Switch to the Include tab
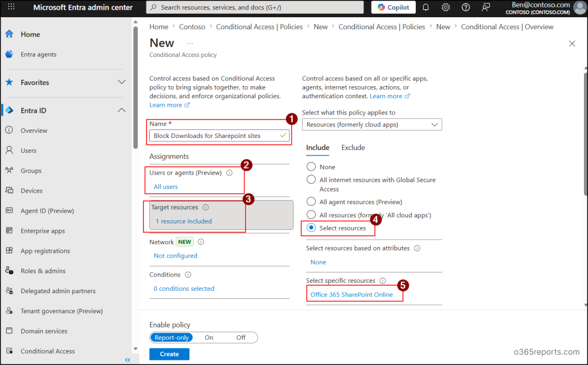Image resolution: width=588 pixels, height=365 pixels. point(318,148)
